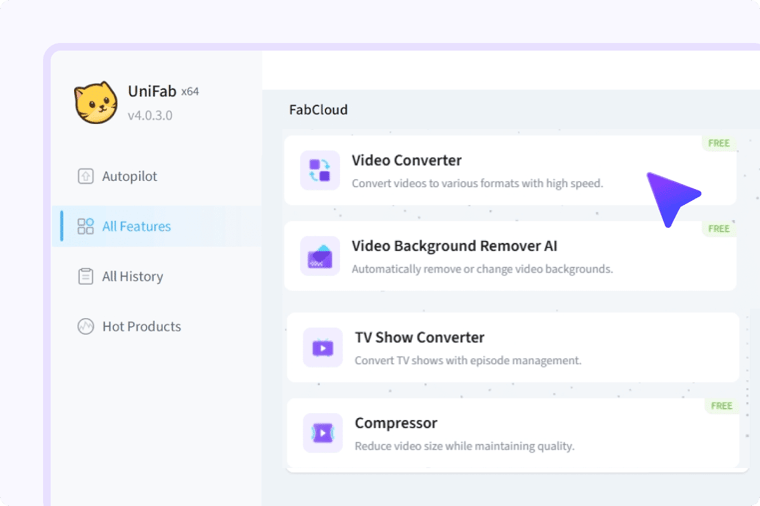The image size is (760, 506).
Task: Click 'Reduce video size while maintaining quality' text
Action: click(464, 446)
